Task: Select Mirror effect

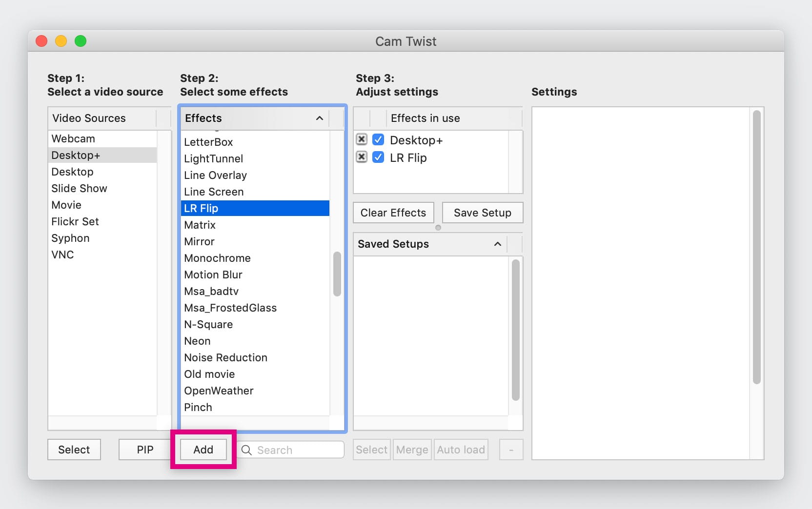Action: pyautogui.click(x=255, y=241)
